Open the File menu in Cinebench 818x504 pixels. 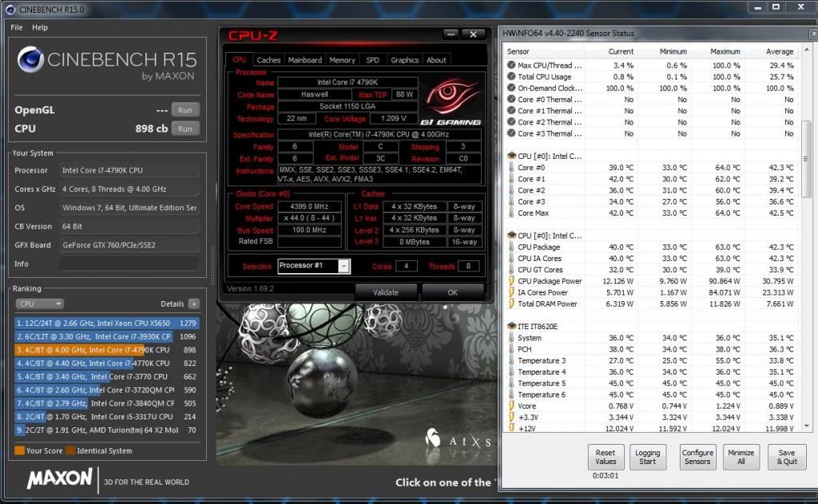[x=16, y=27]
